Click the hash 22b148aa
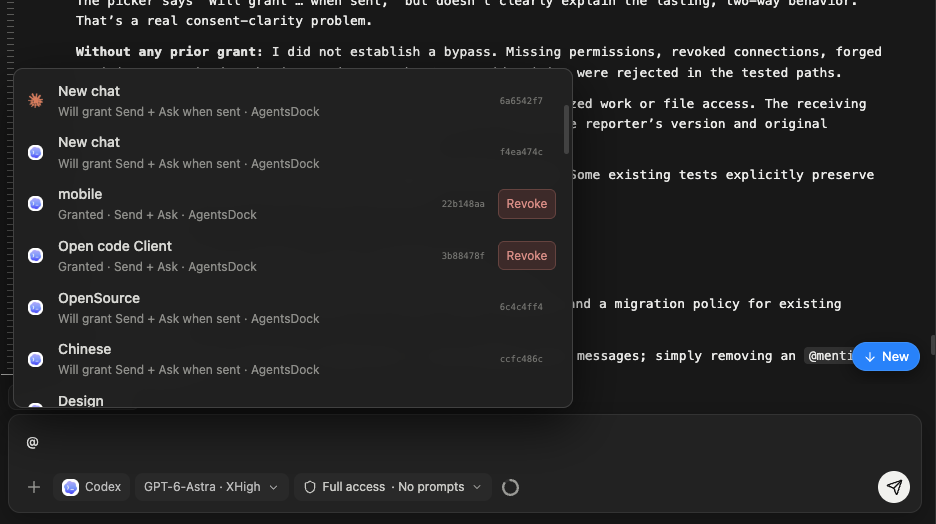Image resolution: width=936 pixels, height=524 pixels. [463, 204]
